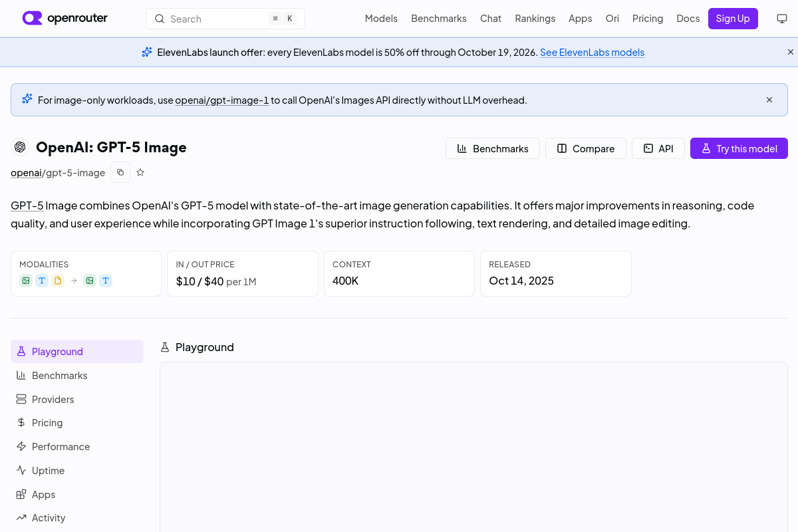Click the OpenRouter logo
Screen dimensions: 798x532
[65, 19]
